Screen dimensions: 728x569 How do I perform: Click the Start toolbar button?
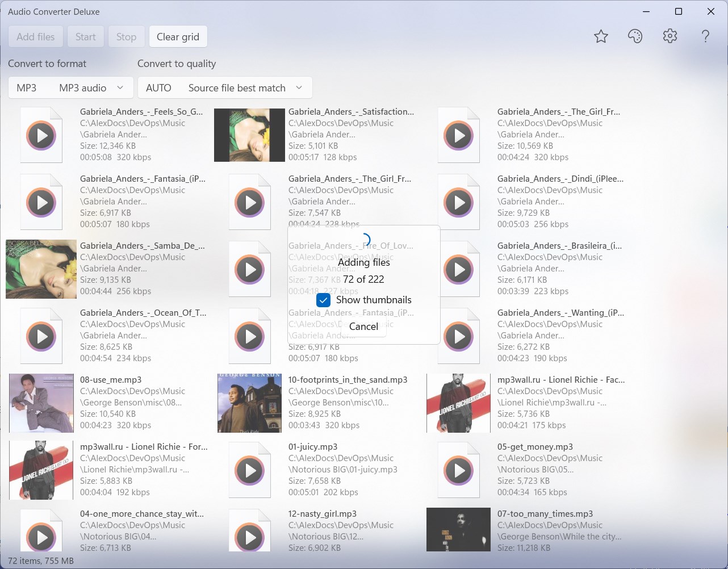pos(86,37)
